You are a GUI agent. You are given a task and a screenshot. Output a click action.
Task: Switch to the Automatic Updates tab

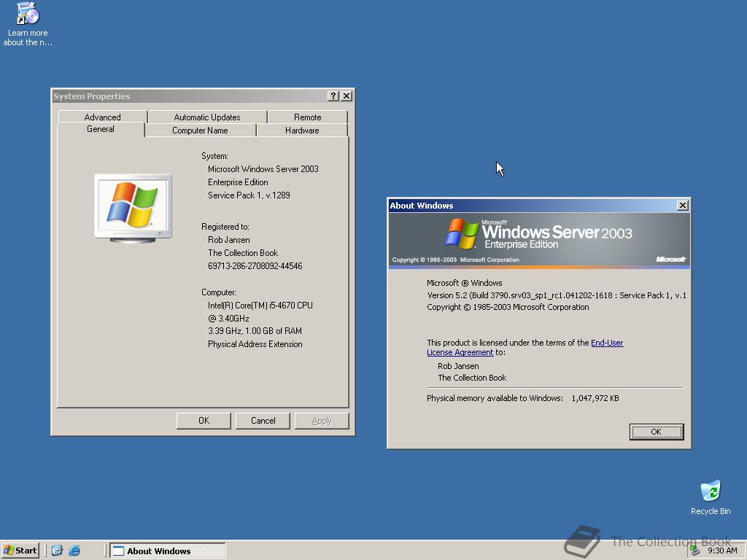point(207,117)
